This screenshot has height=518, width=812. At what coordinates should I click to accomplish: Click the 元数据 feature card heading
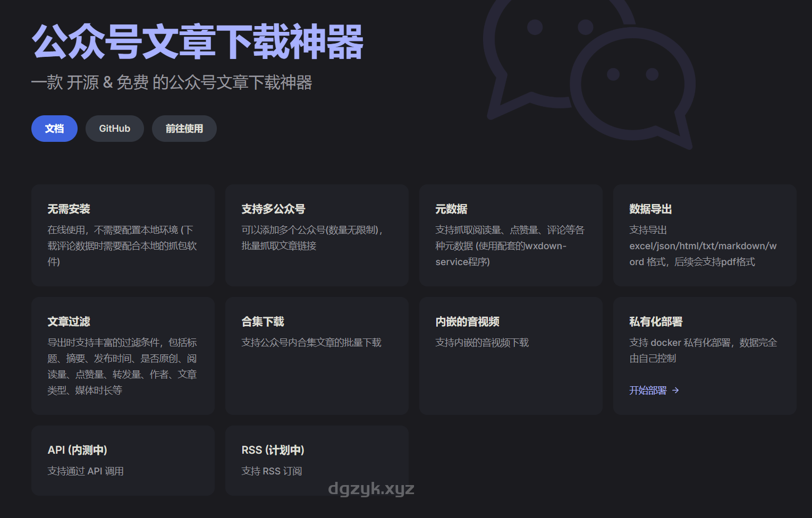[x=451, y=209]
